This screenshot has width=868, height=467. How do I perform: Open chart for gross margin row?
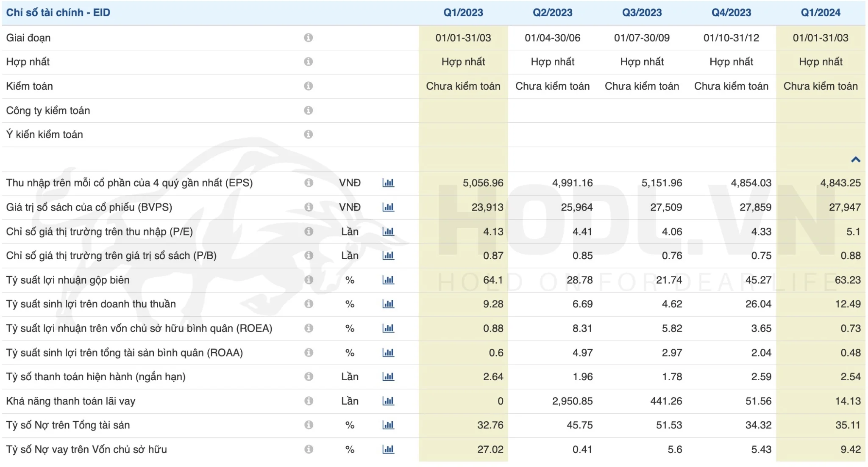[x=388, y=280]
